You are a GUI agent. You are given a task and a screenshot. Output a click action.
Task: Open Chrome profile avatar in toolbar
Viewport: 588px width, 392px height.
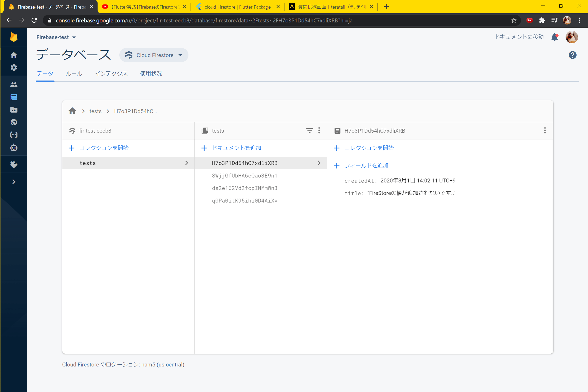(567, 20)
